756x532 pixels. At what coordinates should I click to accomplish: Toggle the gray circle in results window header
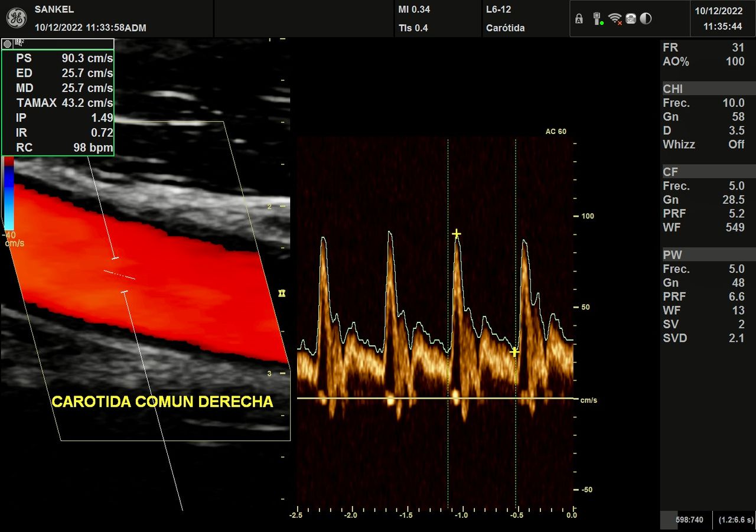pyautogui.click(x=7, y=44)
